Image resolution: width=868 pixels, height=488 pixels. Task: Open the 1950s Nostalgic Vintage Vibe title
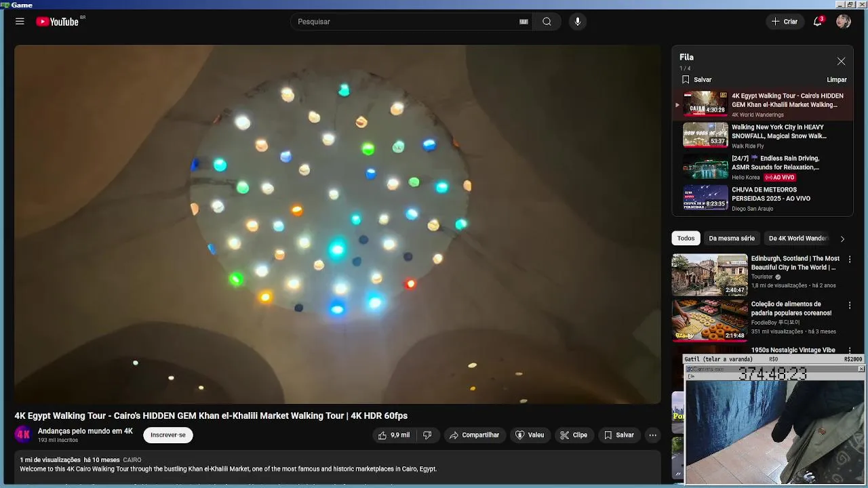pyautogui.click(x=793, y=350)
